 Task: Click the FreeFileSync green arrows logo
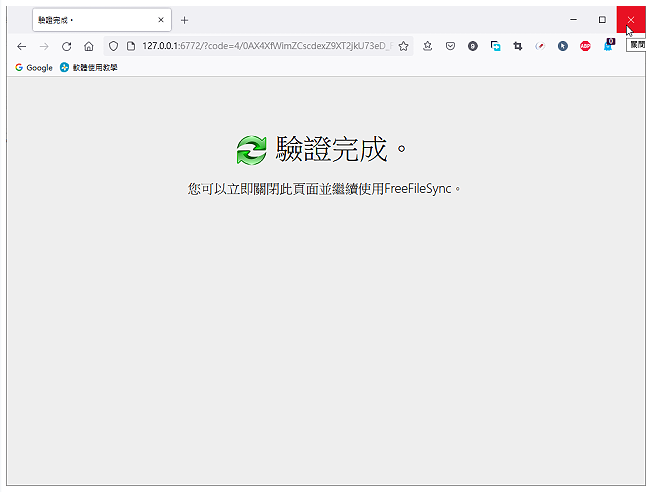(251, 150)
